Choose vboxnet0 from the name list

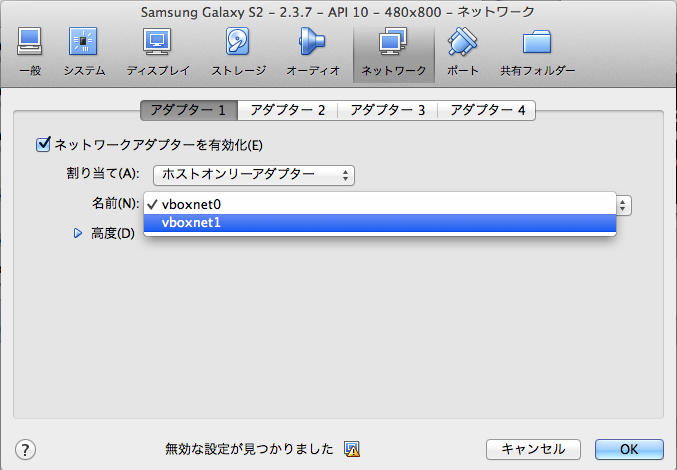click(x=380, y=204)
